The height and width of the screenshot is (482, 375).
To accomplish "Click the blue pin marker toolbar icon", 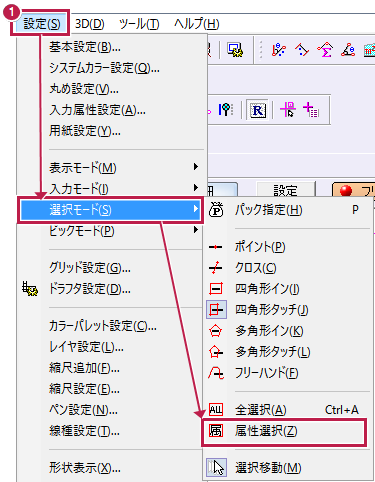I will (225, 109).
